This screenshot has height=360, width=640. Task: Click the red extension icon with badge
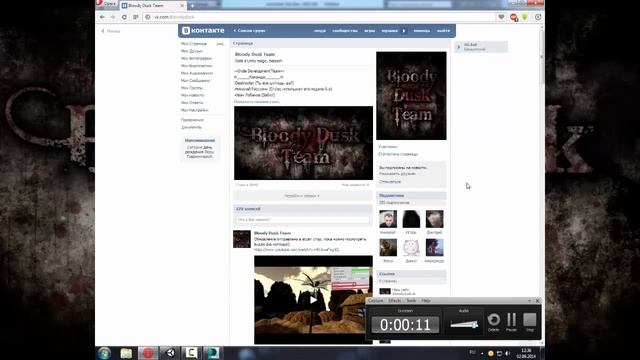[x=513, y=17]
